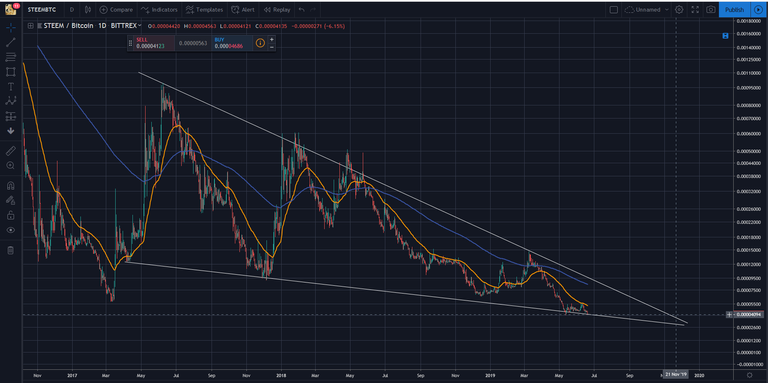Select the trend line drawing tool

10,43
